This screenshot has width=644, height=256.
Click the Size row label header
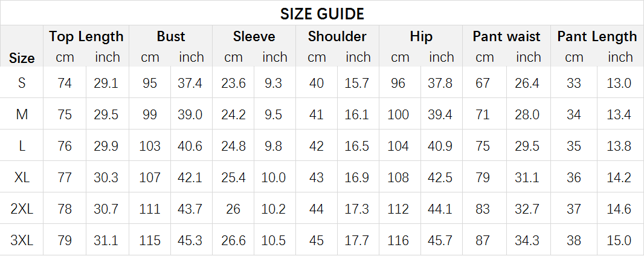pos(22,58)
